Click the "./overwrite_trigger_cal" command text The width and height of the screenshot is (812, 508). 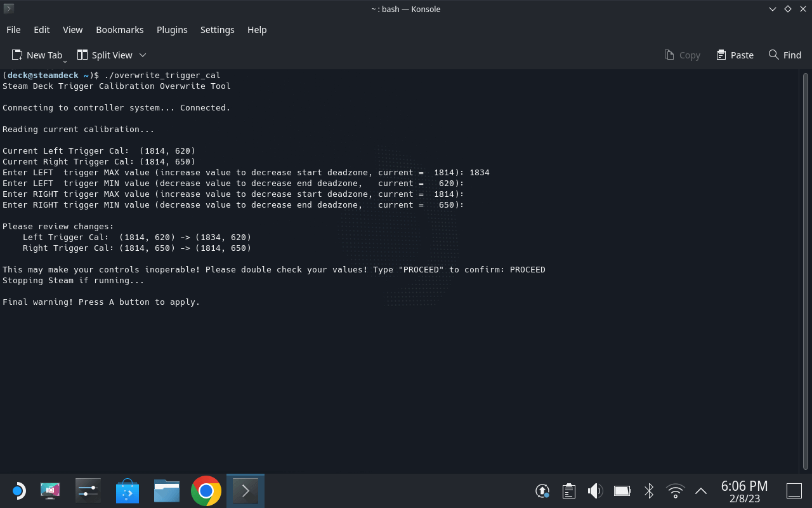pos(162,76)
